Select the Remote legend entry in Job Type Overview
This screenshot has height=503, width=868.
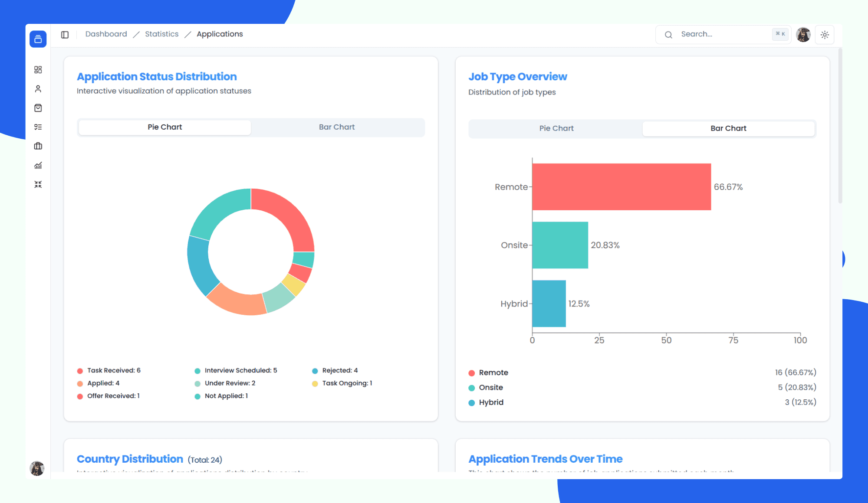point(493,372)
